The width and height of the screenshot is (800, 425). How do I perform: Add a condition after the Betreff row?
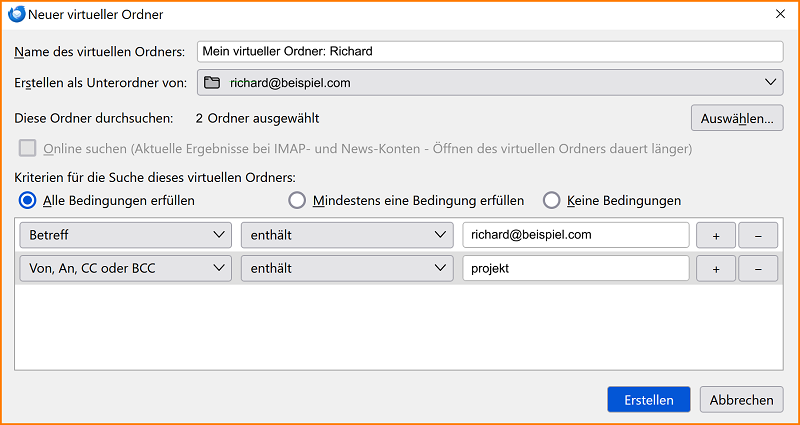716,235
